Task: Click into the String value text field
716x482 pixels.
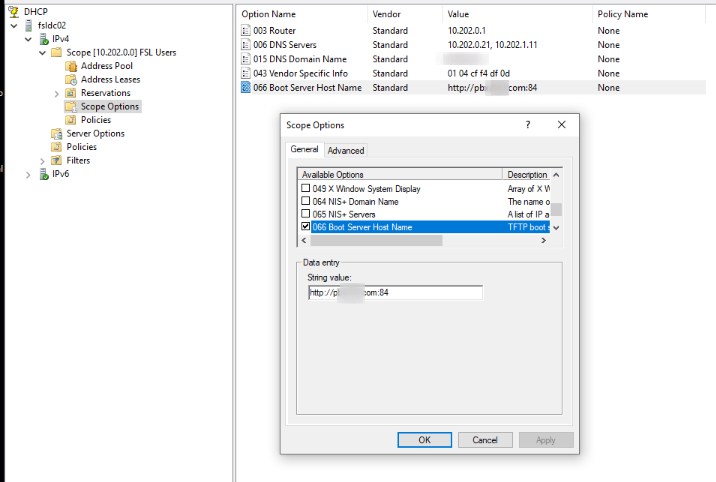Action: [x=395, y=293]
